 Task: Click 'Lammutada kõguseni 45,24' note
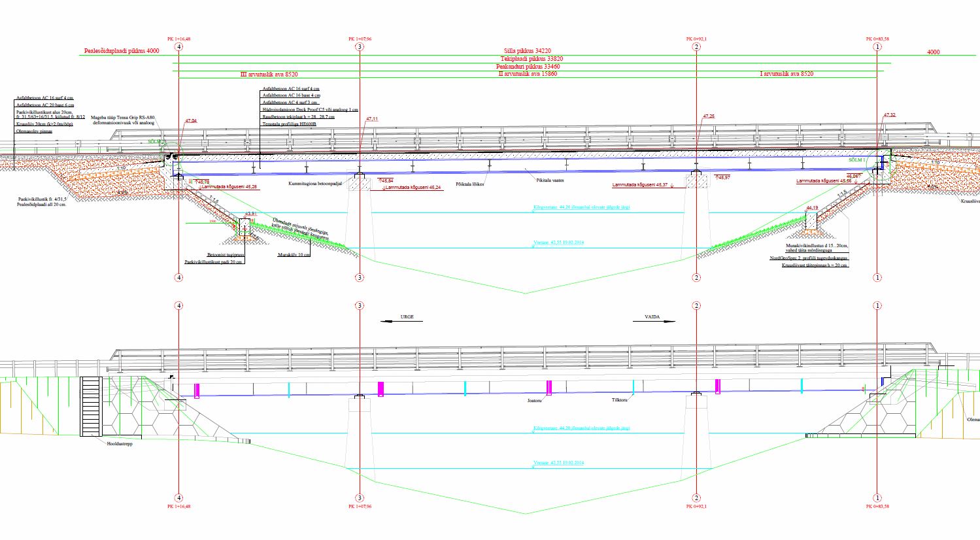pos(414,188)
